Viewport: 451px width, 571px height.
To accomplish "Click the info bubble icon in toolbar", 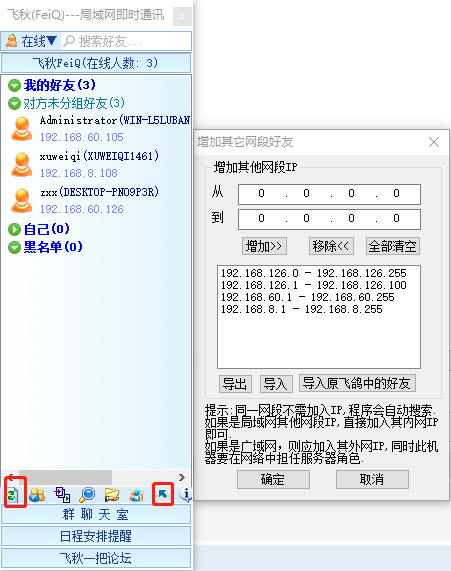I will click(186, 495).
